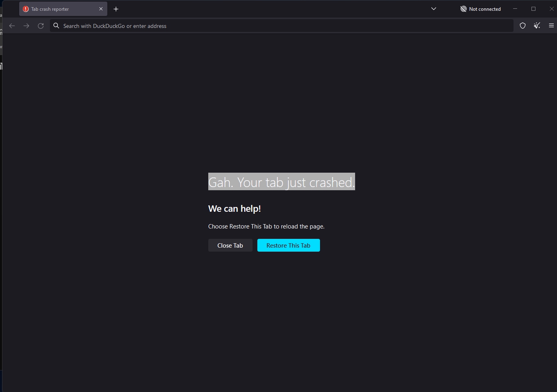Click the broom clear-data icon
The width and height of the screenshot is (557, 392).
[537, 26]
